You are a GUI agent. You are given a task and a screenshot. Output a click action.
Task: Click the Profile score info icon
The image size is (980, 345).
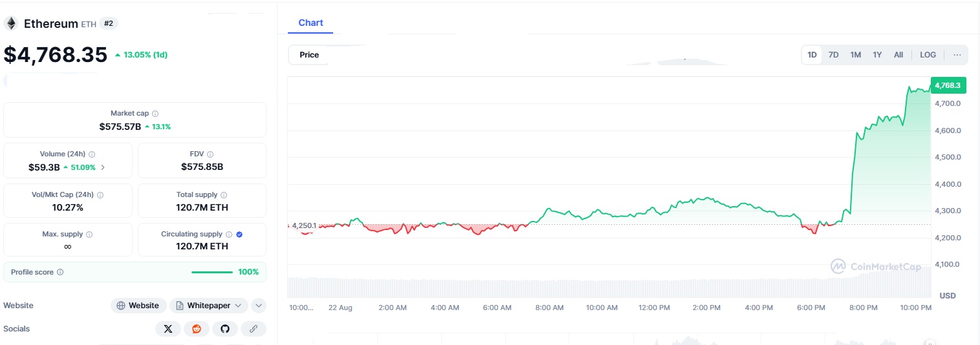click(x=60, y=272)
